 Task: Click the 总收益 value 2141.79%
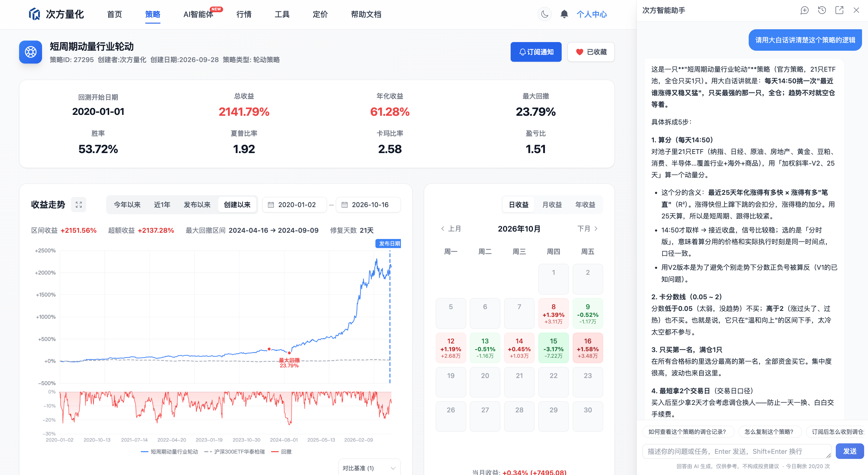(244, 112)
